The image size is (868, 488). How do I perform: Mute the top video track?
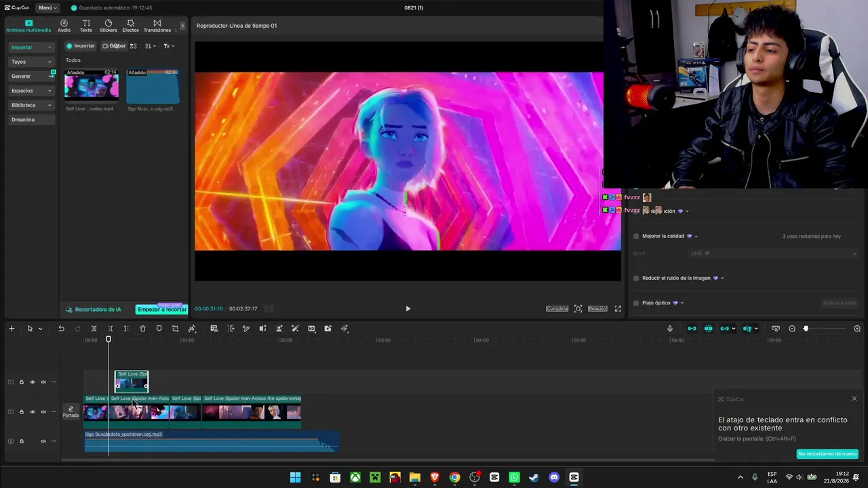pyautogui.click(x=43, y=382)
